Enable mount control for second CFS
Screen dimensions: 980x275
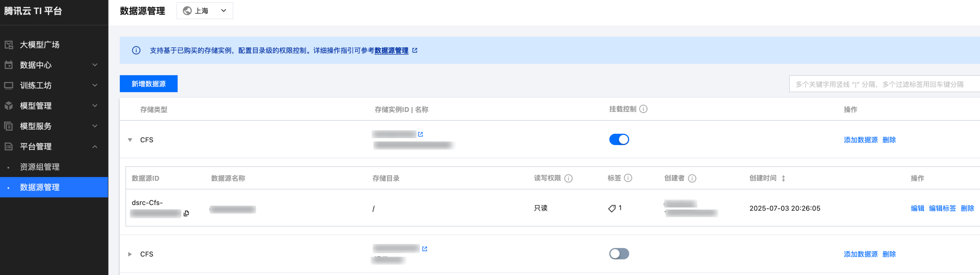(619, 254)
